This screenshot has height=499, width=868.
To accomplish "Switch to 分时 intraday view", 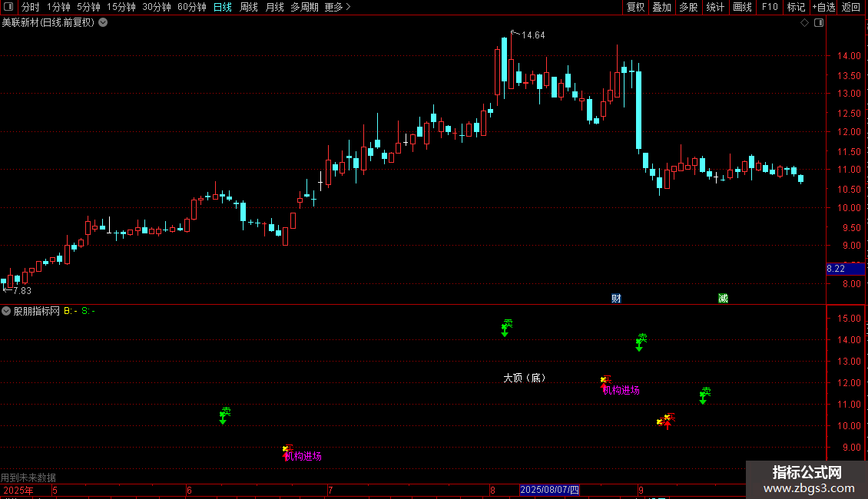I will click(x=31, y=7).
